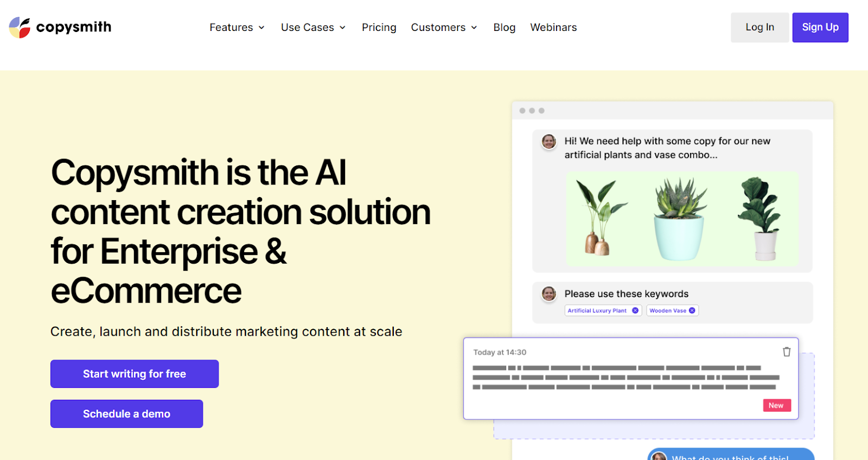Click the Copysmith logo

coord(60,27)
